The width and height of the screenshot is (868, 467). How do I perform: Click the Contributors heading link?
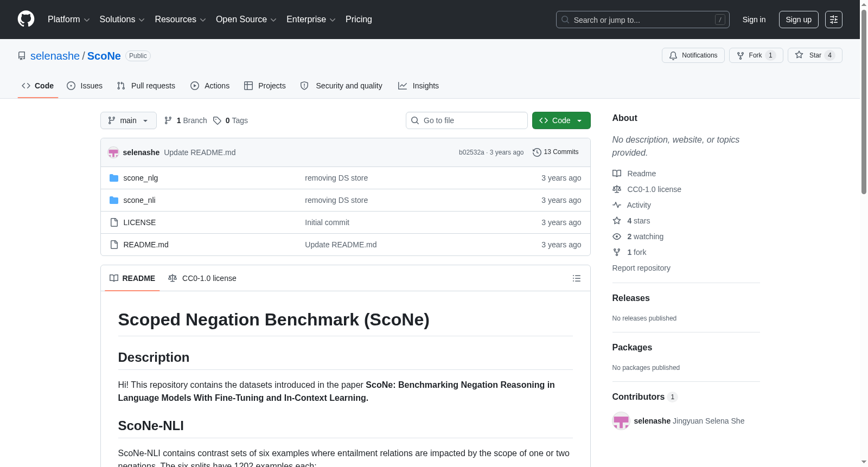pyautogui.click(x=644, y=397)
